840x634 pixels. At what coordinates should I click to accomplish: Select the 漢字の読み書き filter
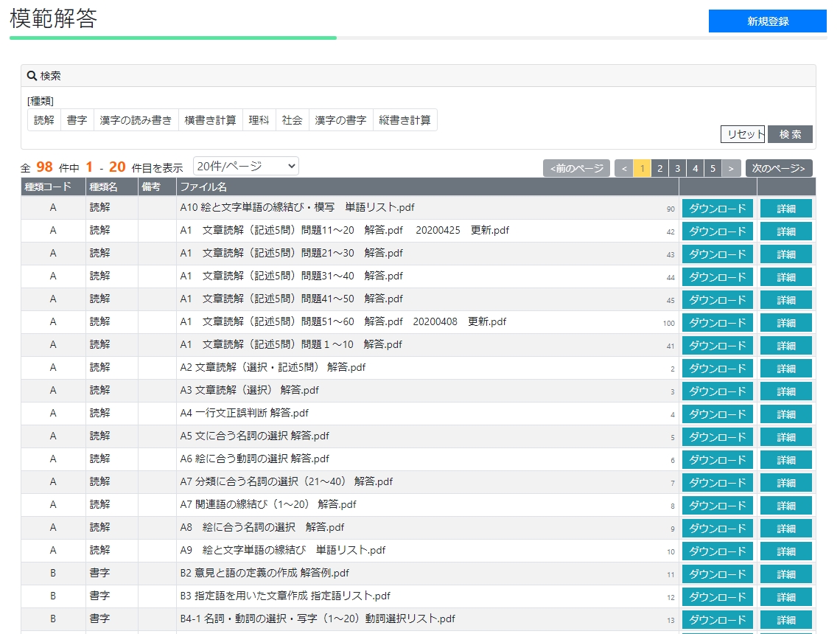click(136, 120)
